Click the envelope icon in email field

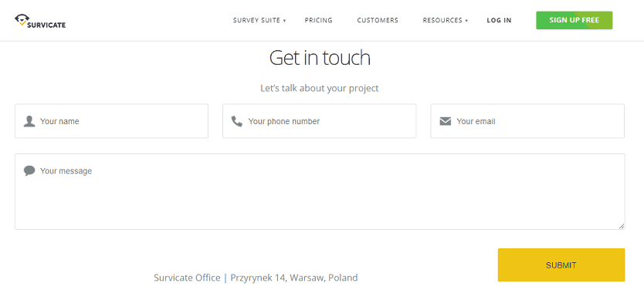pyautogui.click(x=446, y=122)
